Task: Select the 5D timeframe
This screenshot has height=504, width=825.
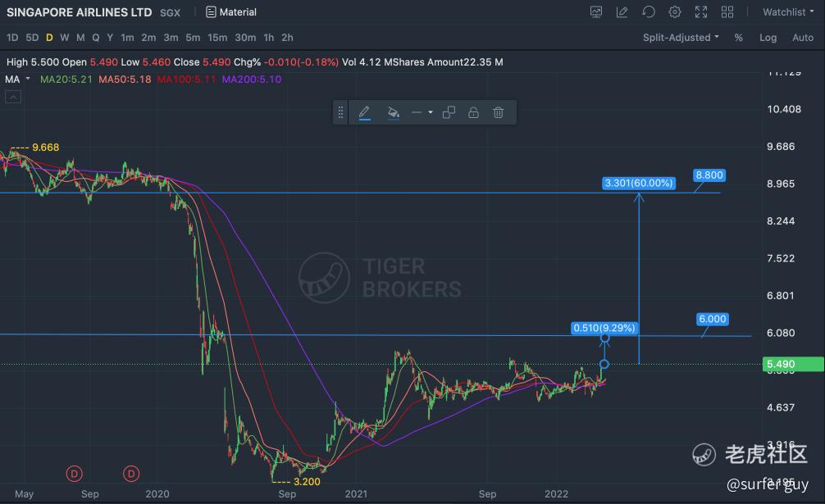Action: (x=32, y=38)
